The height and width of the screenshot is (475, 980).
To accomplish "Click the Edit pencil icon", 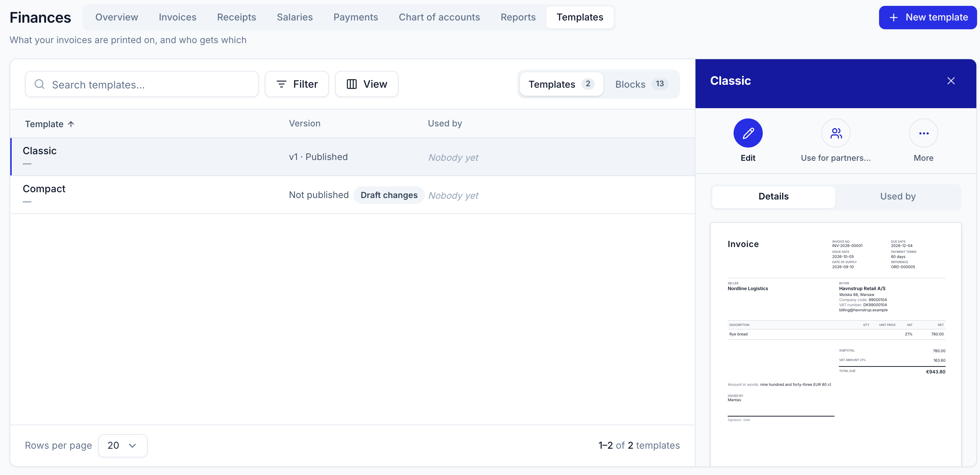I will (747, 133).
